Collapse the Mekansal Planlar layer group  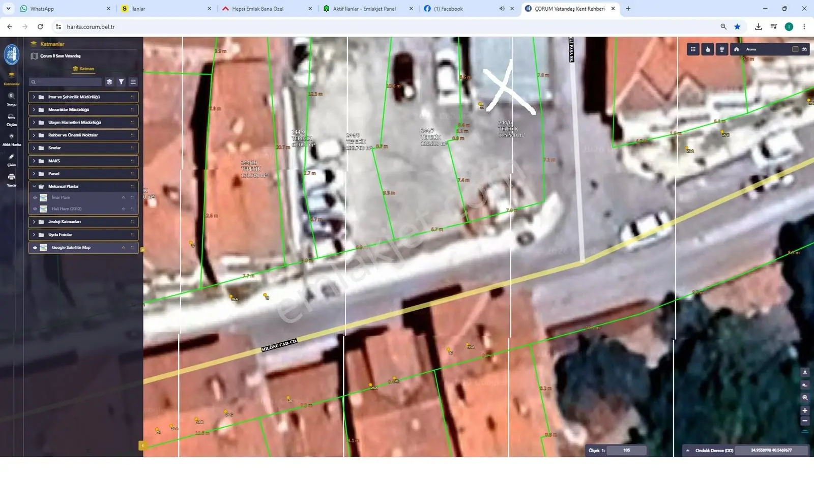click(34, 186)
